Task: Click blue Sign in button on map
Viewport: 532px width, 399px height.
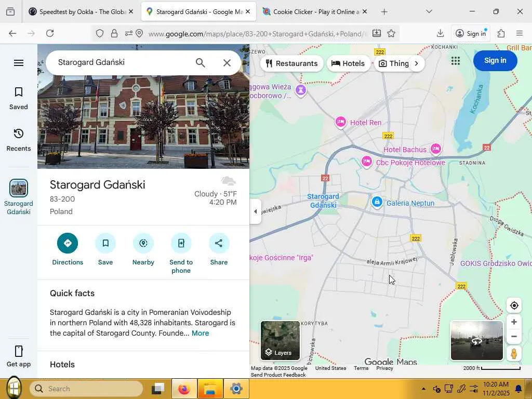Action: tap(495, 61)
